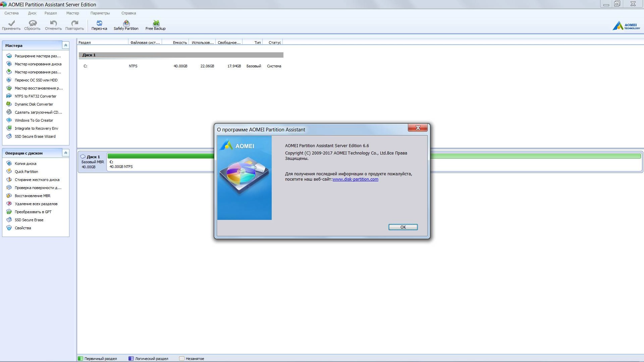Click the Тип column header
The width and height of the screenshot is (644, 362).
point(253,42)
